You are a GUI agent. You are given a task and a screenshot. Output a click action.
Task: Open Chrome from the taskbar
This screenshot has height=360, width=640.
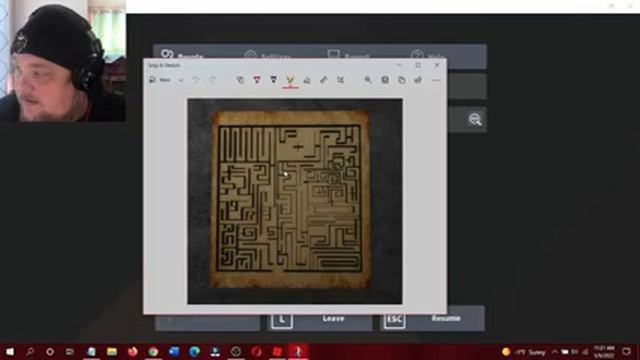click(153, 351)
